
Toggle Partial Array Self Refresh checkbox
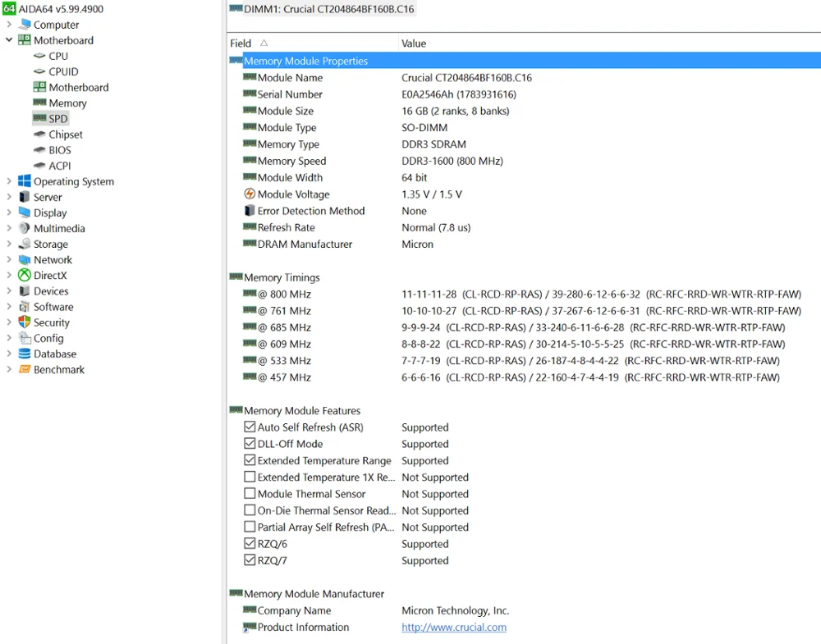click(x=250, y=527)
